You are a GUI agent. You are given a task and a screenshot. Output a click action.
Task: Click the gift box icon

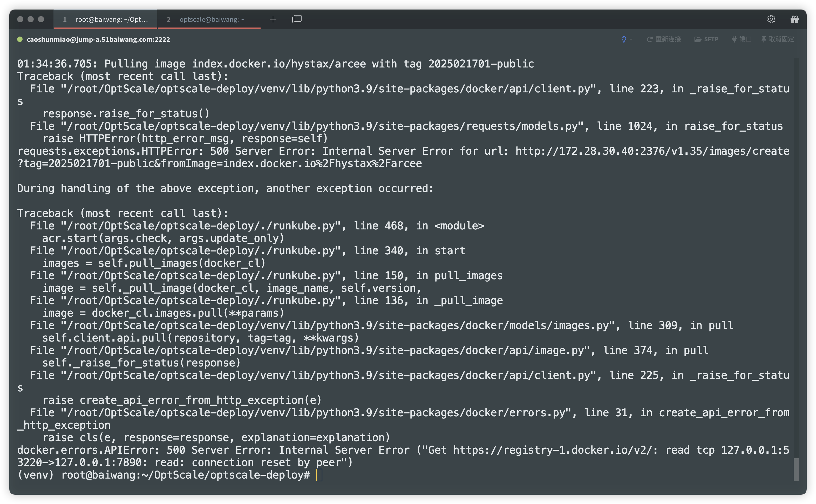pyautogui.click(x=794, y=19)
